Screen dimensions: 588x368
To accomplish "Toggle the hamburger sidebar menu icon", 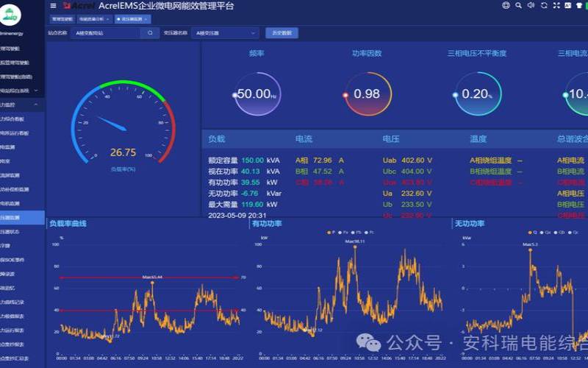I will click(53, 5).
